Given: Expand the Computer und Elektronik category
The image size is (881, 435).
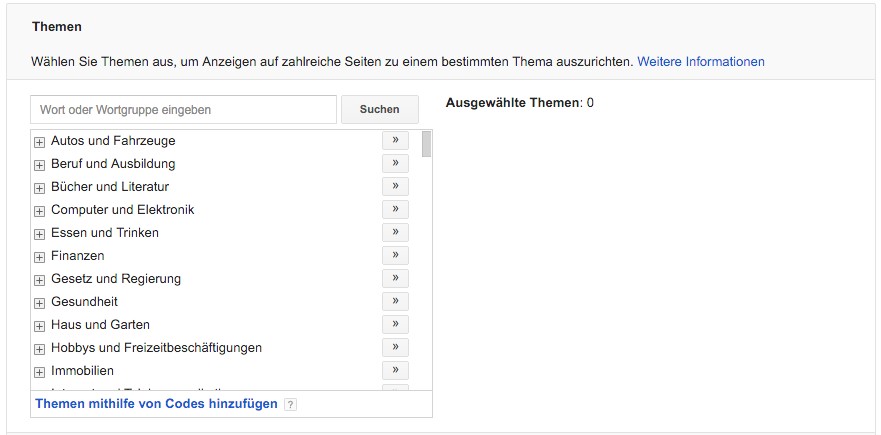Looking at the screenshot, I should click(39, 212).
